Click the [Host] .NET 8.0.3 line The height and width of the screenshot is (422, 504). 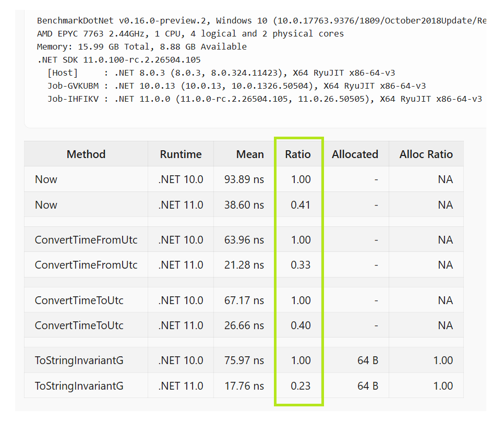tap(221, 73)
